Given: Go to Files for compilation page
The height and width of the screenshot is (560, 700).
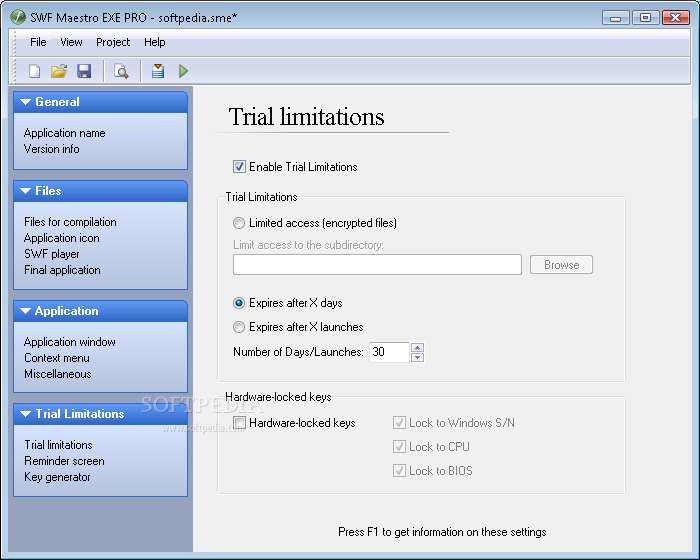Looking at the screenshot, I should coord(70,222).
